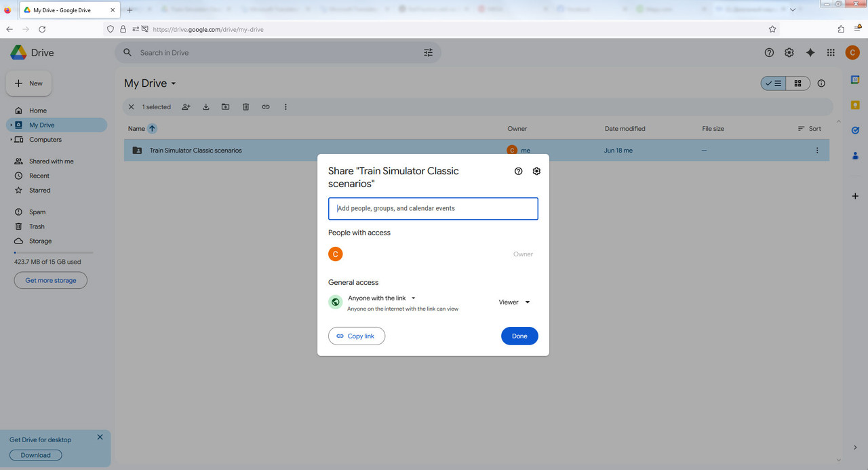Hide side panel chevron

855,448
